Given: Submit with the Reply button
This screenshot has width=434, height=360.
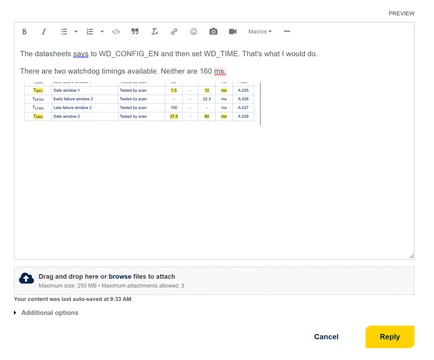Looking at the screenshot, I should pyautogui.click(x=390, y=337).
